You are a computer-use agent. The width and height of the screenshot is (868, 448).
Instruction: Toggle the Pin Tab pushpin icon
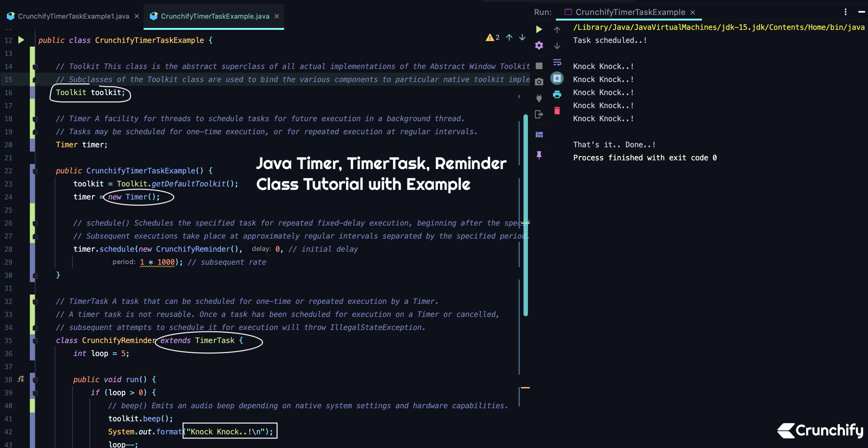[x=539, y=155]
